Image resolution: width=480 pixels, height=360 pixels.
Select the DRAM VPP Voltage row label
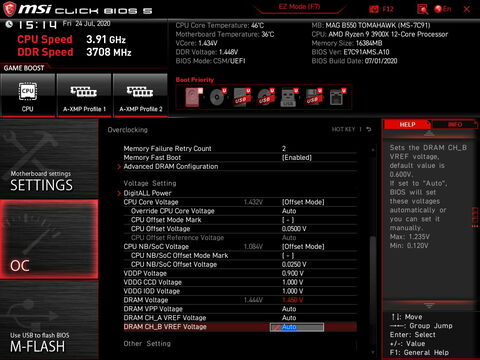tap(153, 309)
